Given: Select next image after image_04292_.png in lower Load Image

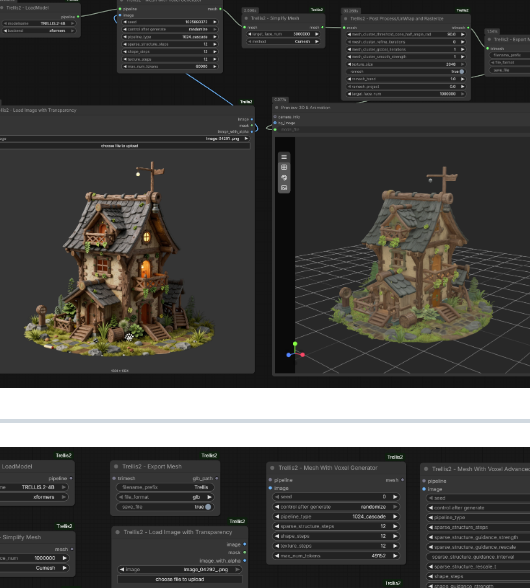Looking at the screenshot, I should (238, 569).
